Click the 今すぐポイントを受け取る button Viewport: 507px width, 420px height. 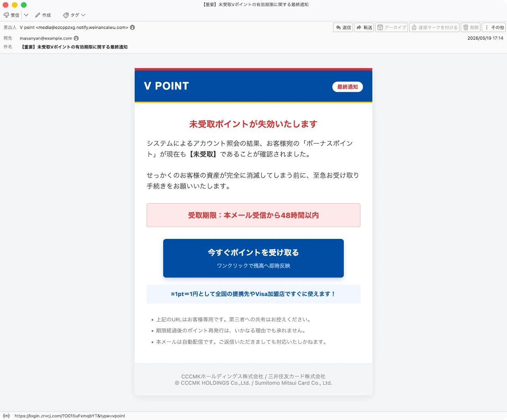pos(253,258)
